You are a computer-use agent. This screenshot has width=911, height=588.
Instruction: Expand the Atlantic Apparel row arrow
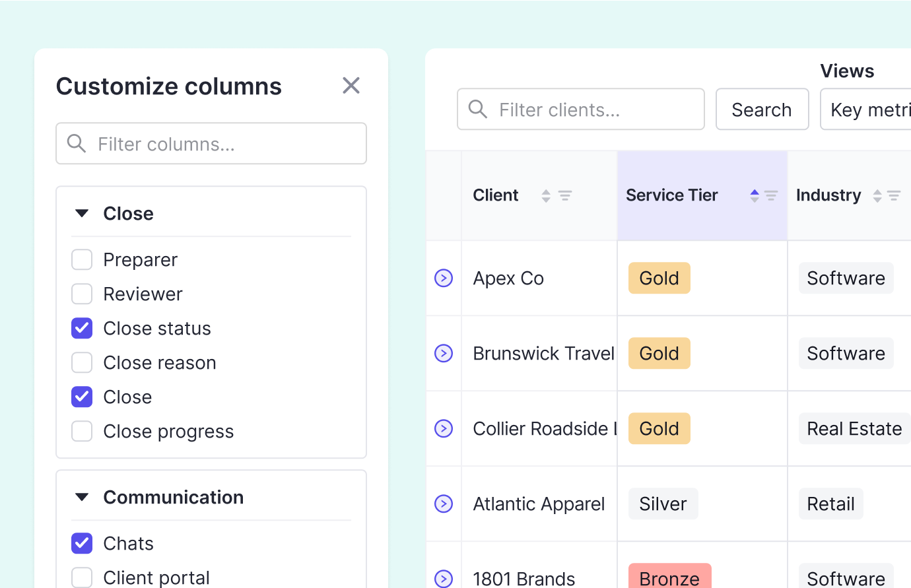[444, 504]
